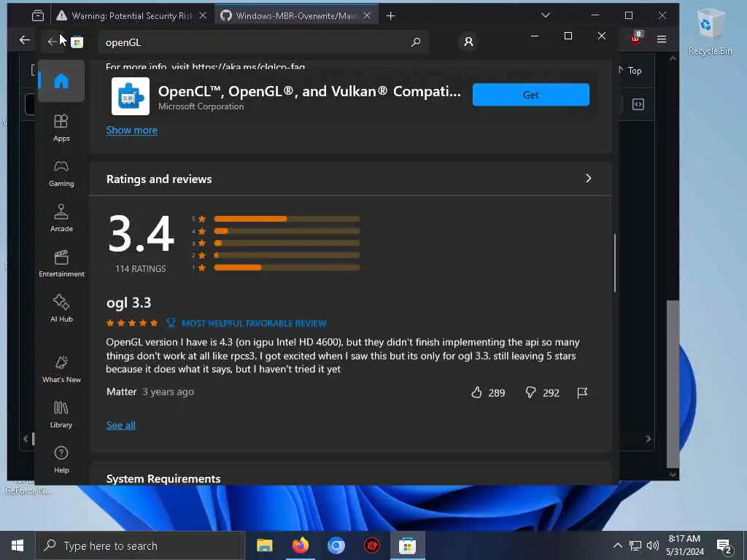
Task: Open the volume control tray icon
Action: click(x=653, y=545)
